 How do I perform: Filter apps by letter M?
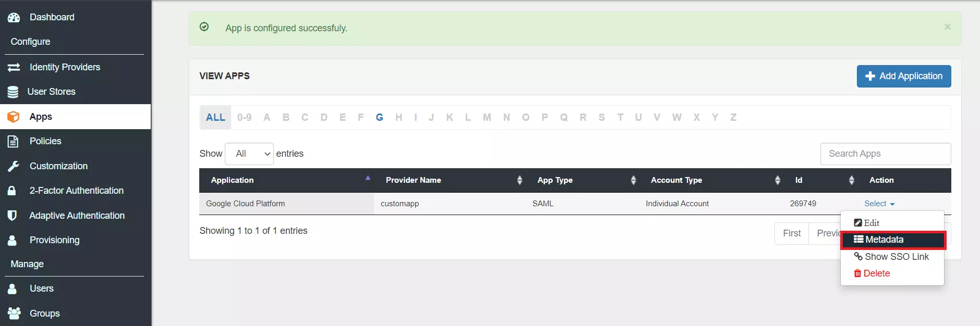(487, 117)
